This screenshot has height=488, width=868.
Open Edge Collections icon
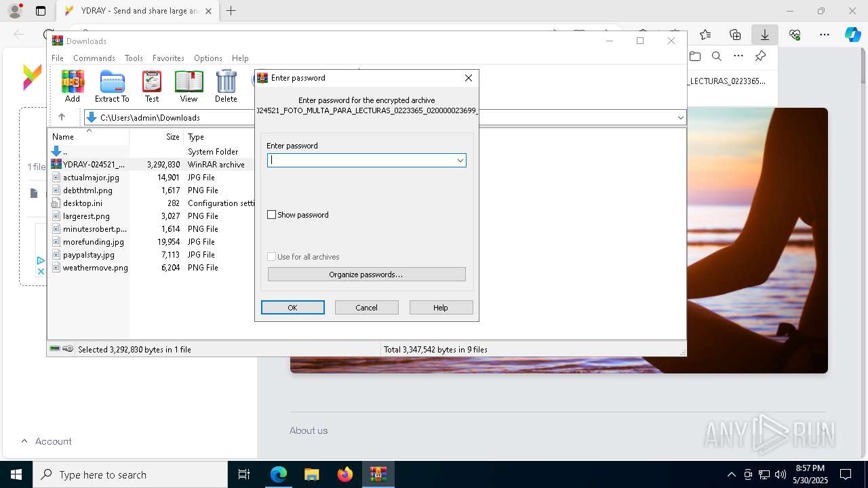tap(735, 35)
